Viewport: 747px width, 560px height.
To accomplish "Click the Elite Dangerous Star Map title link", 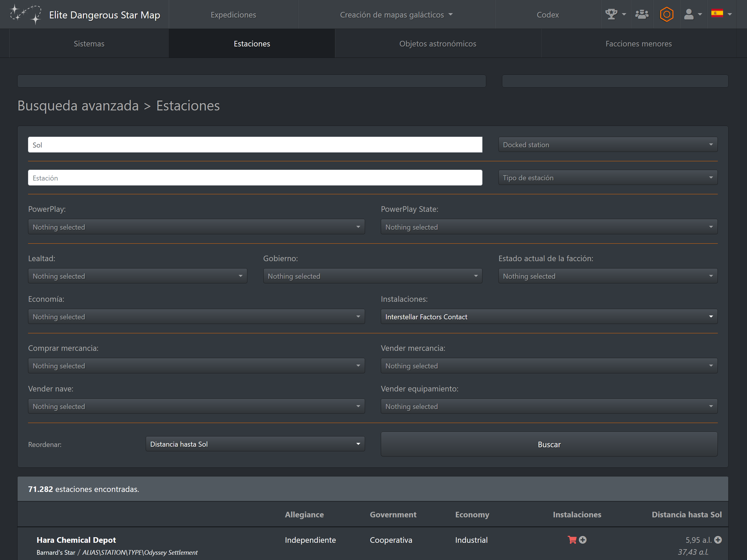I will pyautogui.click(x=105, y=15).
